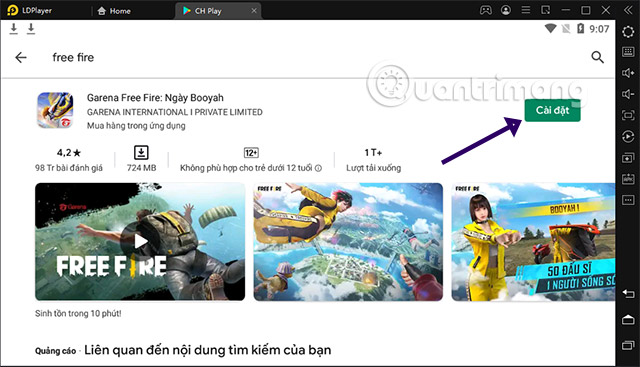Screen dimensions: 640x367
Task: Open the keyboard mapping sidebar icon
Action: (x=628, y=52)
